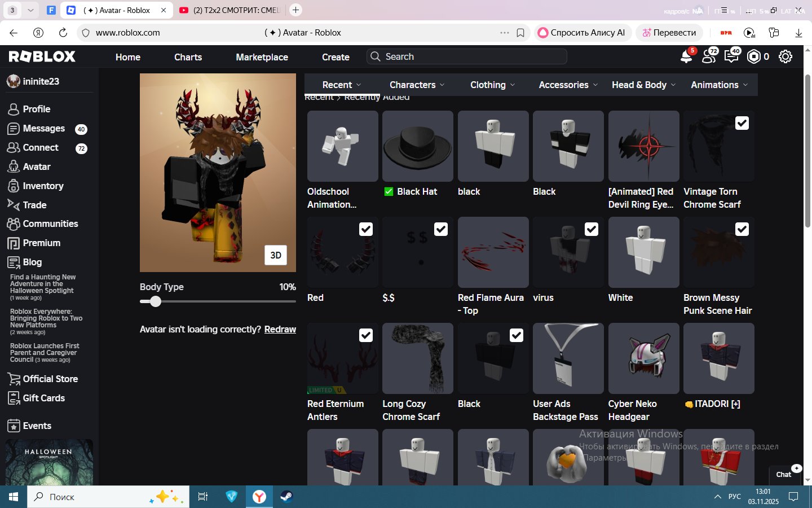Open Events in the sidebar
Viewport: 812px width, 508px height.
tap(37, 426)
